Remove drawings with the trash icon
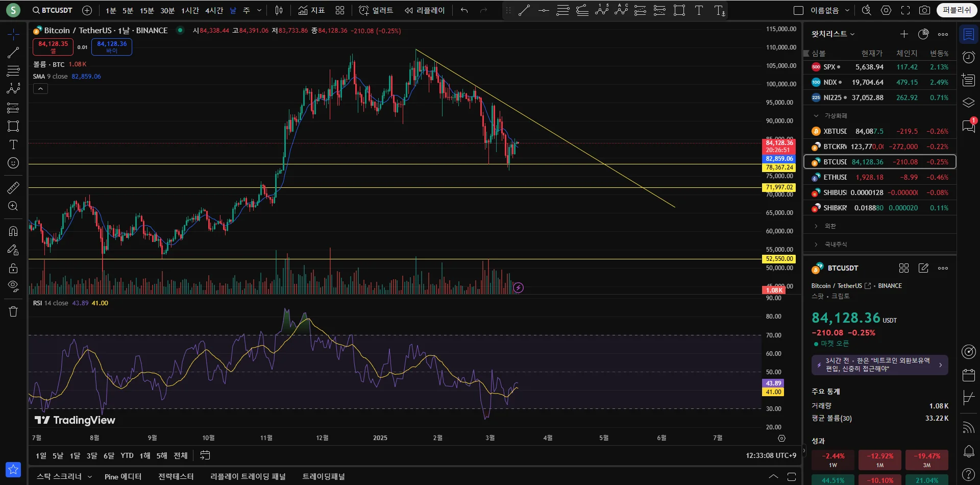 [13, 311]
